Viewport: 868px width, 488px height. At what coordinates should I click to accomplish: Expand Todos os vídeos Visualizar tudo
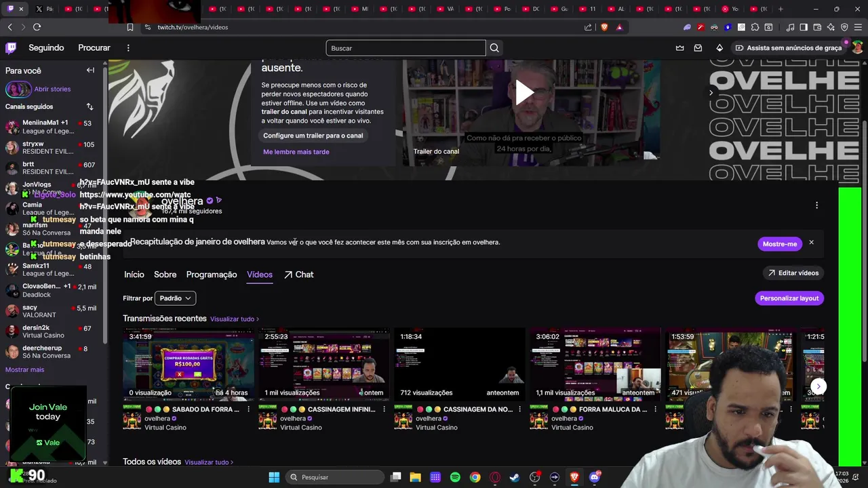[209, 462]
